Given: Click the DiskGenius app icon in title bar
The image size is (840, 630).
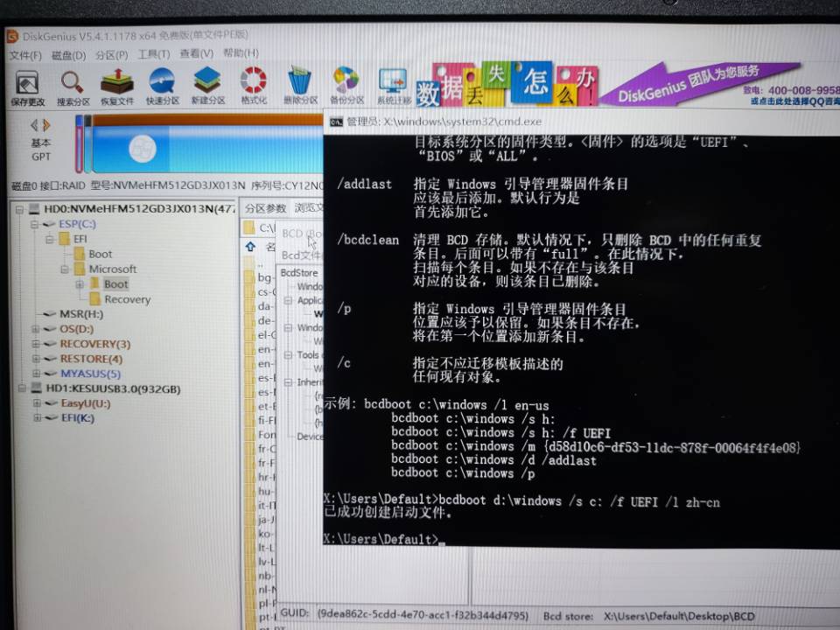Looking at the screenshot, I should 11,37.
